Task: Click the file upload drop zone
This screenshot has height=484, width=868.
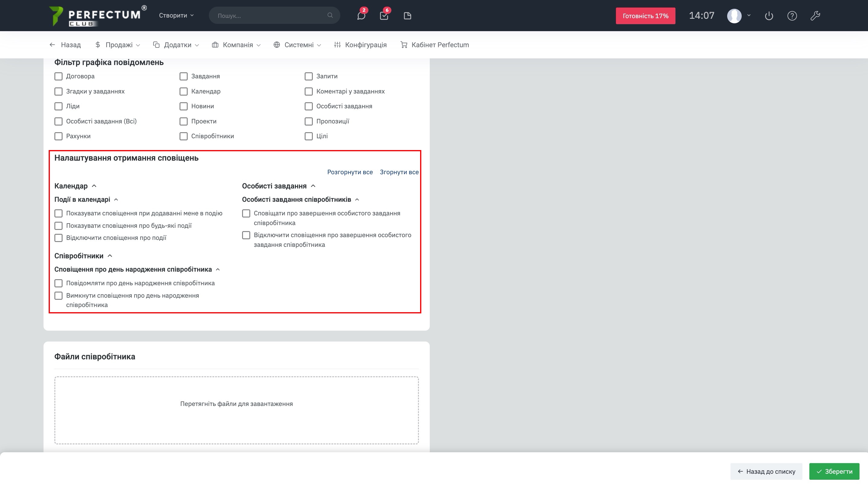Action: point(236,410)
